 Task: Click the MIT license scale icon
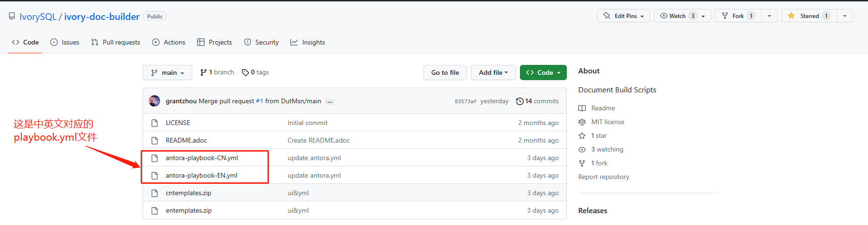point(582,122)
